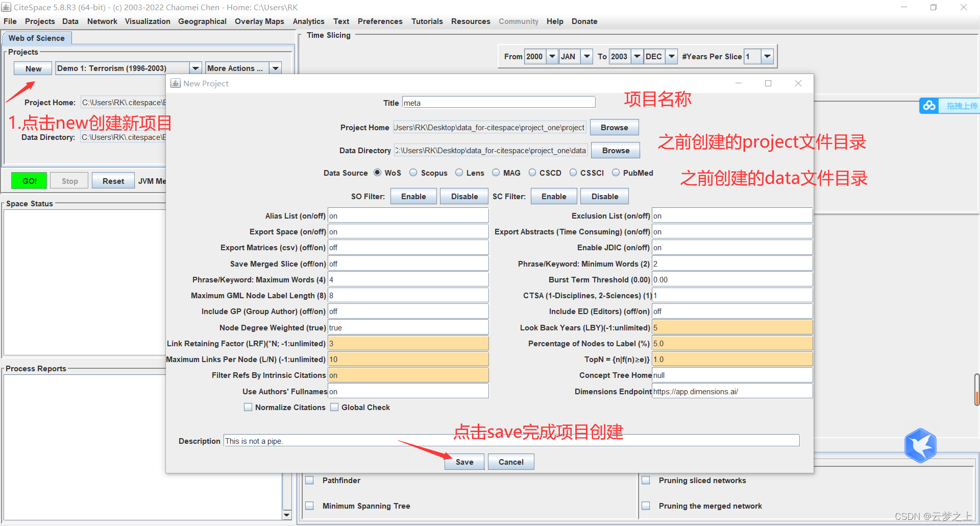Click the Concept Tree Home field
980x526 pixels.
732,375
